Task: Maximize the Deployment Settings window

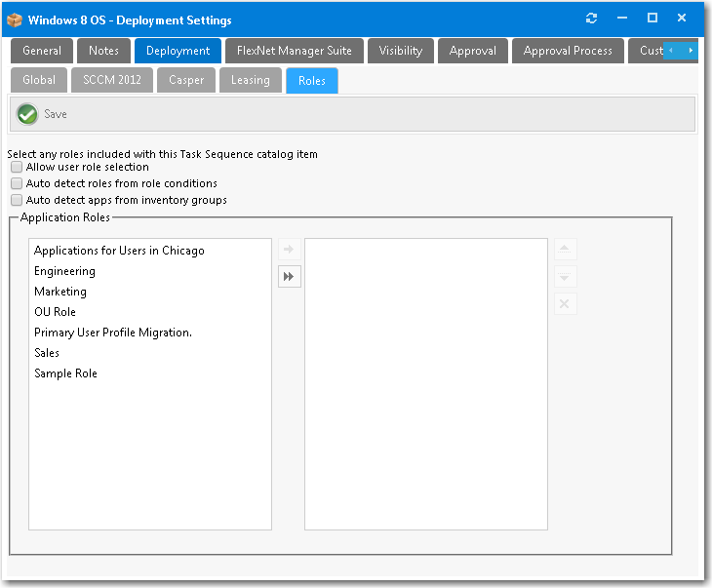Action: [653, 19]
